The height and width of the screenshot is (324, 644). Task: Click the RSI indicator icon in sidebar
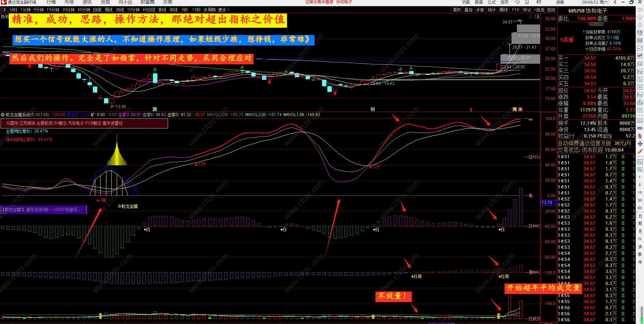point(640,128)
